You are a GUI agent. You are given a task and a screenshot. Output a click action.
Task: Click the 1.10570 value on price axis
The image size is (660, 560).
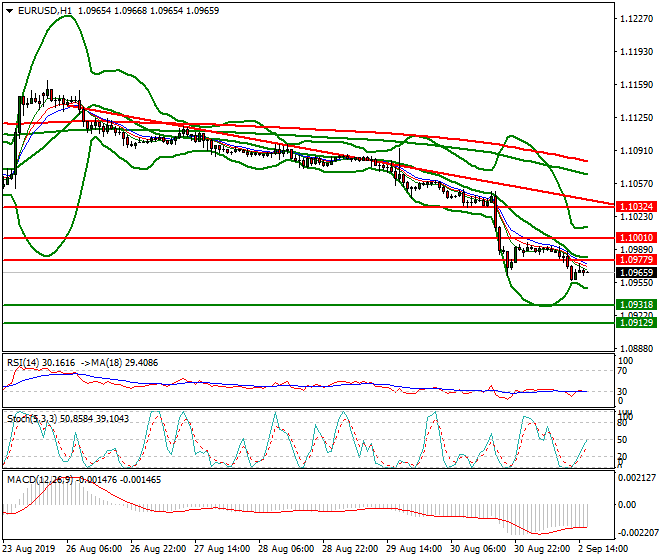click(636, 183)
